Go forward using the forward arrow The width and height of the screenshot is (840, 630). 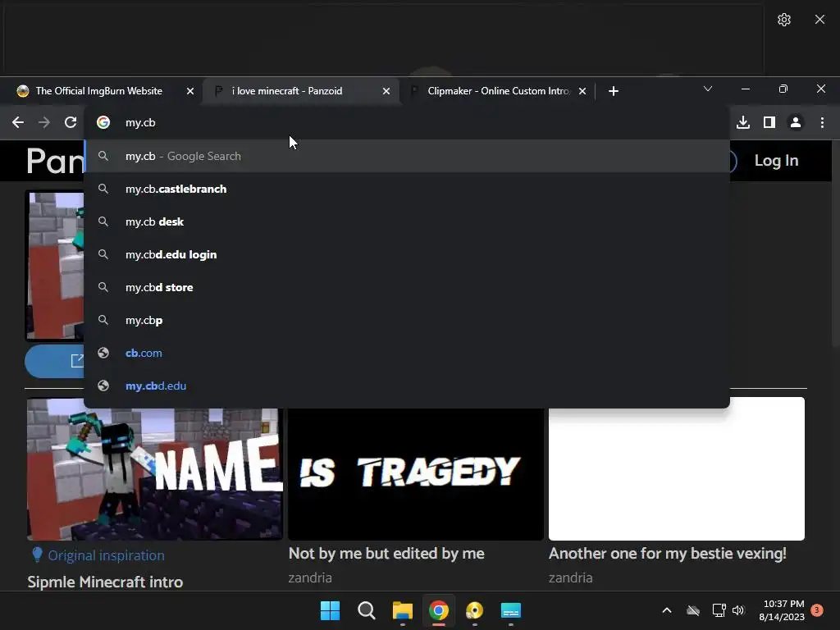pyautogui.click(x=44, y=123)
